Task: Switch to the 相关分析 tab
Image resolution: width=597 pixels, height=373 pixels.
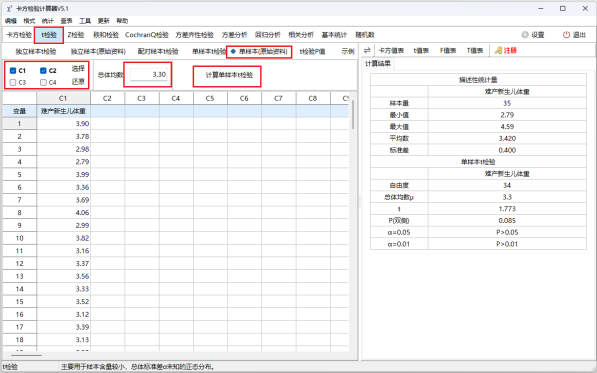Action: coord(301,35)
